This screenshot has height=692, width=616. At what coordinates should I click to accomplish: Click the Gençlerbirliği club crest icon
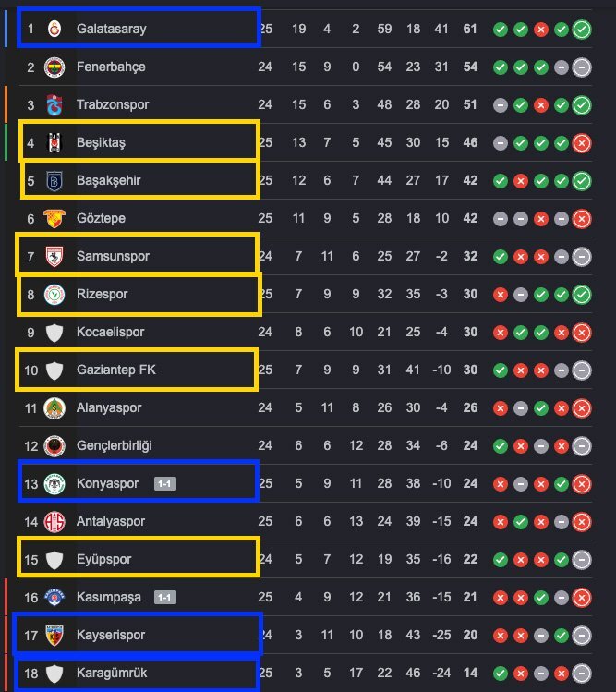[x=55, y=445]
